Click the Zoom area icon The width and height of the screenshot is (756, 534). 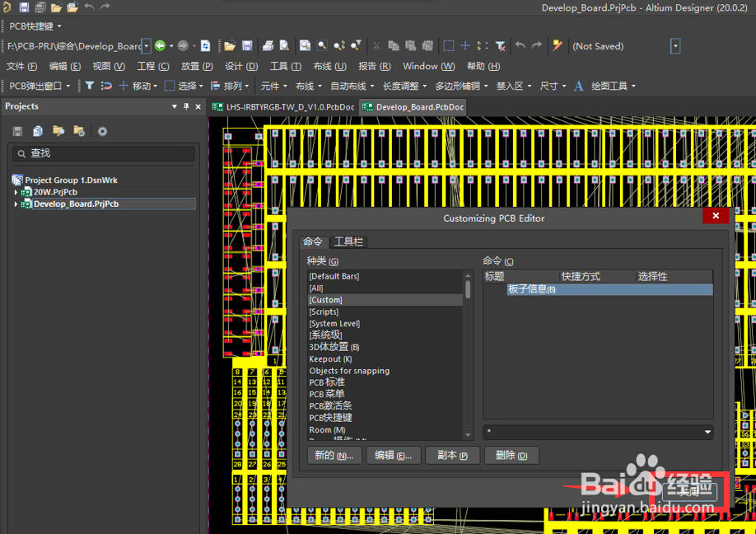(x=322, y=46)
